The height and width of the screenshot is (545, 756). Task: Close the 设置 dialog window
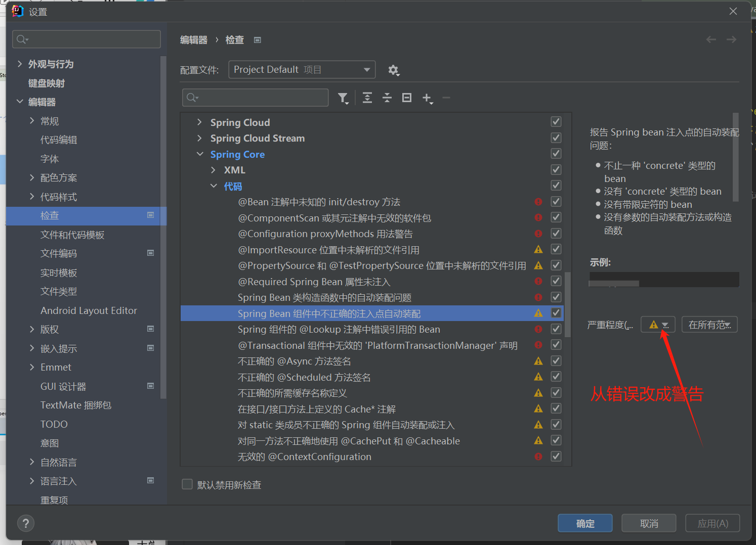[733, 11]
